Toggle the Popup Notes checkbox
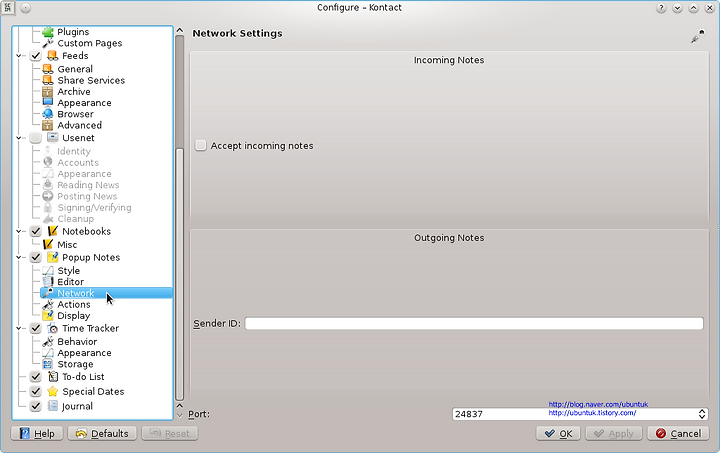 coord(35,257)
